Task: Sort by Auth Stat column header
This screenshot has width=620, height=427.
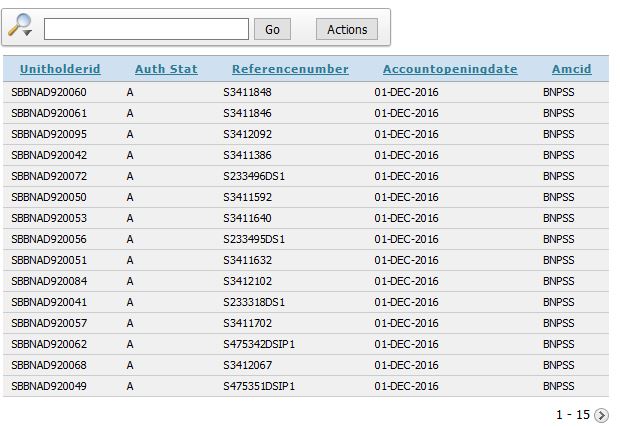Action: [x=166, y=69]
